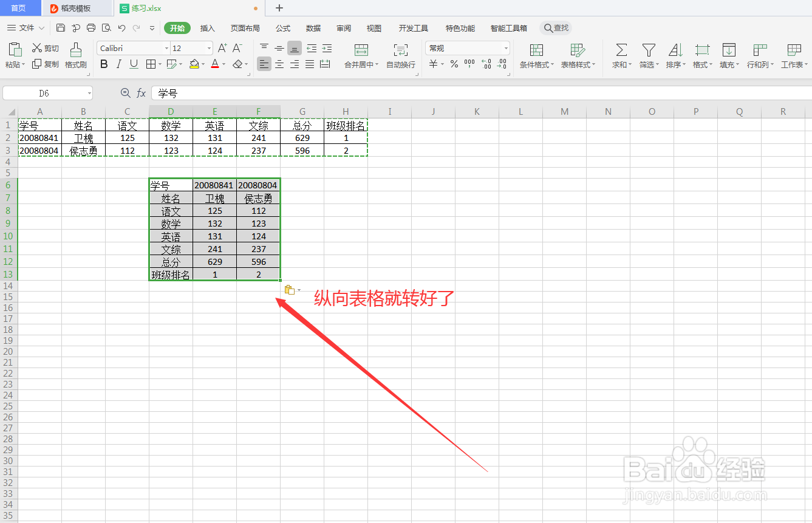The width and height of the screenshot is (812, 523).
Task: Toggle Align Right horizontal alignment
Action: tap(295, 64)
